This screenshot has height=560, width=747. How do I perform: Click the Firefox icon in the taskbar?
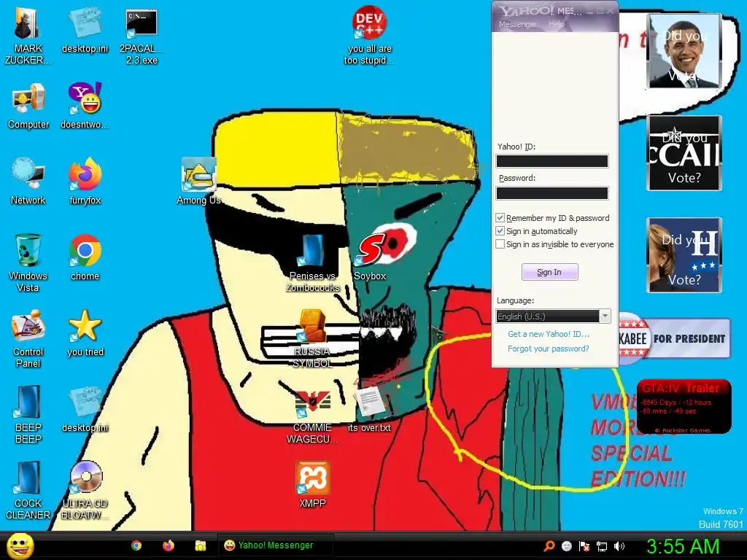click(x=169, y=545)
